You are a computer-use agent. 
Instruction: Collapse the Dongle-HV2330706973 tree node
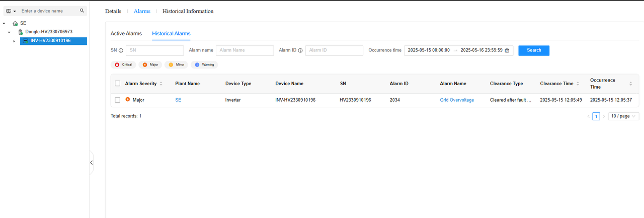(9, 32)
